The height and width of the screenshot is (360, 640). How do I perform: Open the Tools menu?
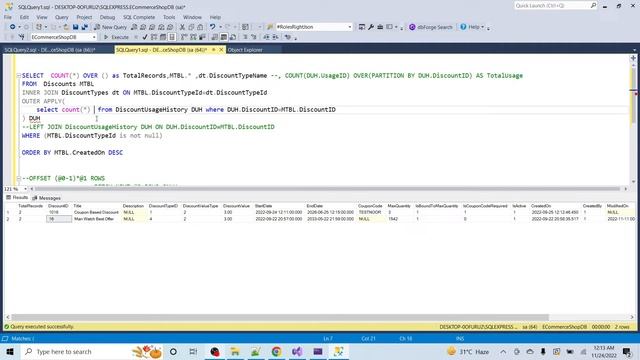[x=169, y=17]
